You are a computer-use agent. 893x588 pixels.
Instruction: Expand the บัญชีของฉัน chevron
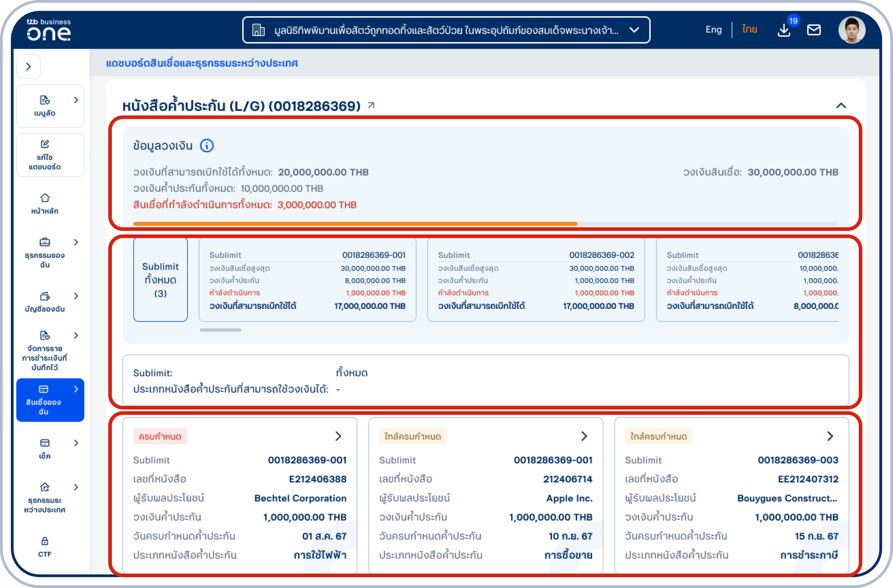click(76, 296)
